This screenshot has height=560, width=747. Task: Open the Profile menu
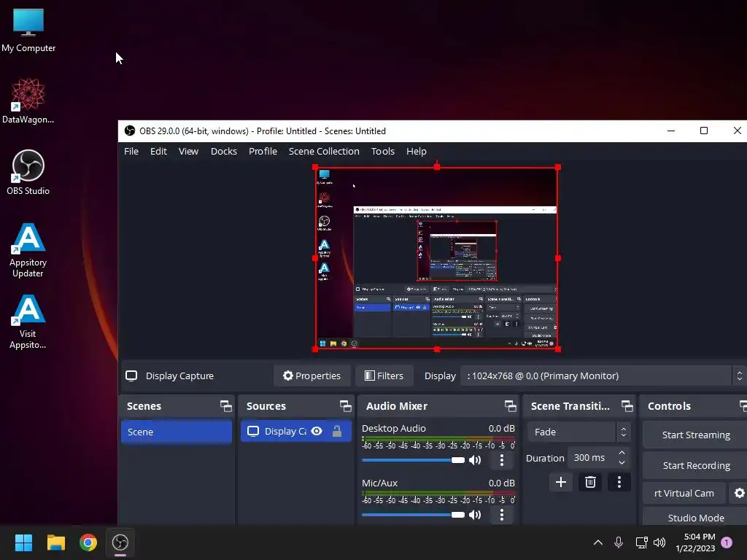point(263,151)
